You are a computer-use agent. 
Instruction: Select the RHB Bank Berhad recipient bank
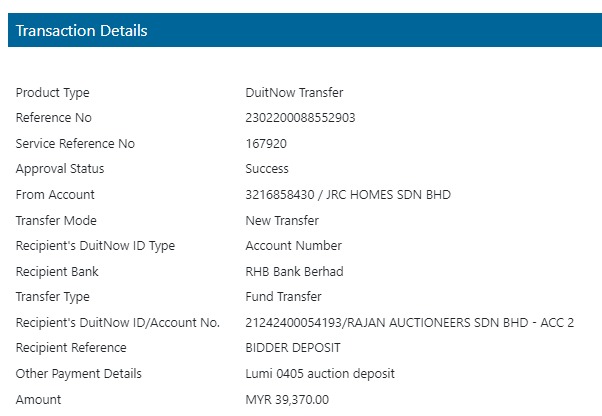[294, 272]
